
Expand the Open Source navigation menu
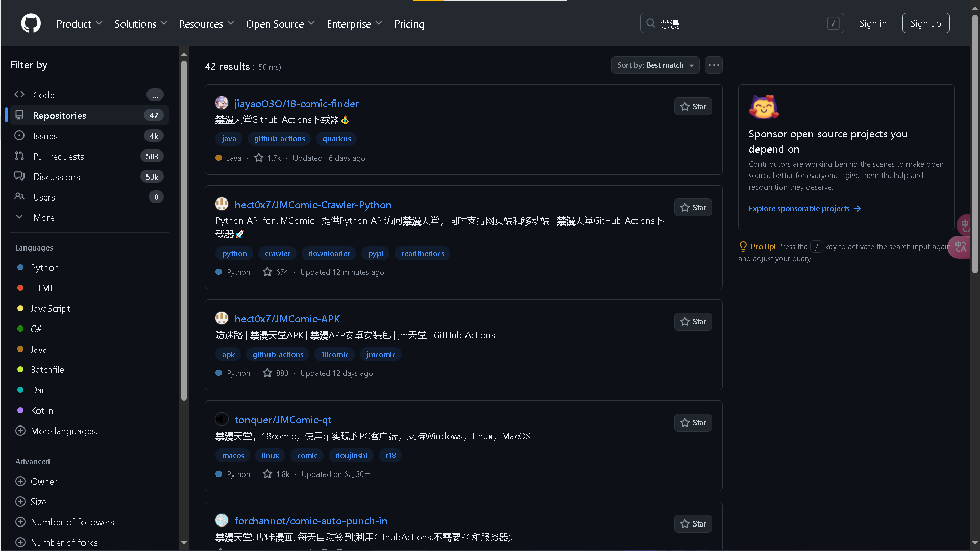[x=280, y=24]
